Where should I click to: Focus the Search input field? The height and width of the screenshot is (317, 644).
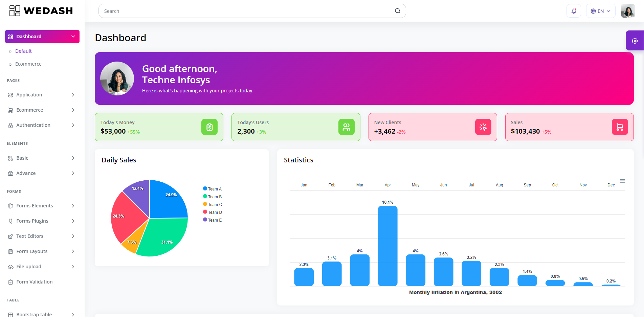click(x=247, y=11)
